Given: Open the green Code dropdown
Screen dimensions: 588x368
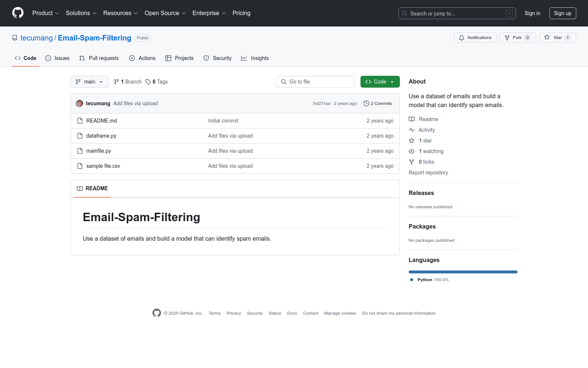Looking at the screenshot, I should [x=380, y=82].
